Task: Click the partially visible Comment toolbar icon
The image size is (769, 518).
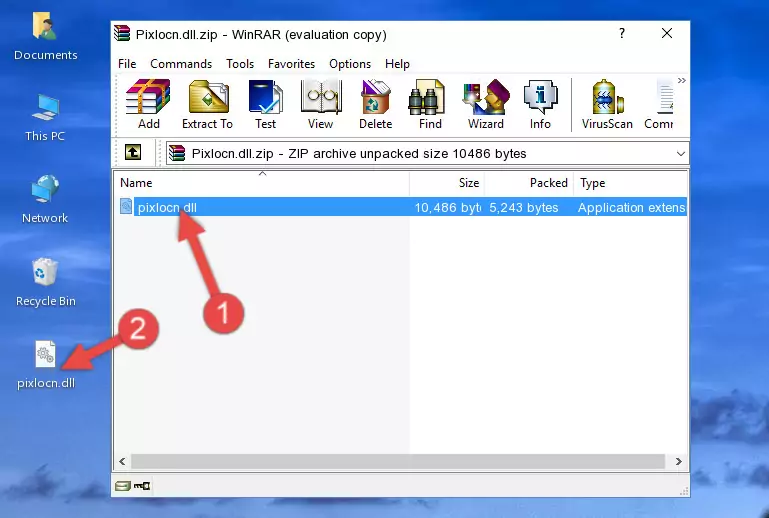Action: (x=659, y=104)
